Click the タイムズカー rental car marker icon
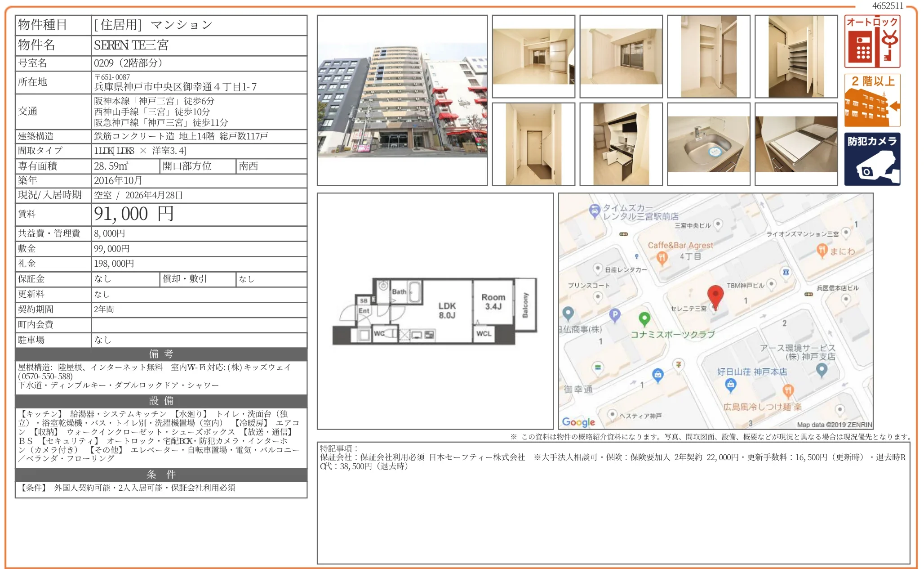924x569 pixels. (x=595, y=211)
